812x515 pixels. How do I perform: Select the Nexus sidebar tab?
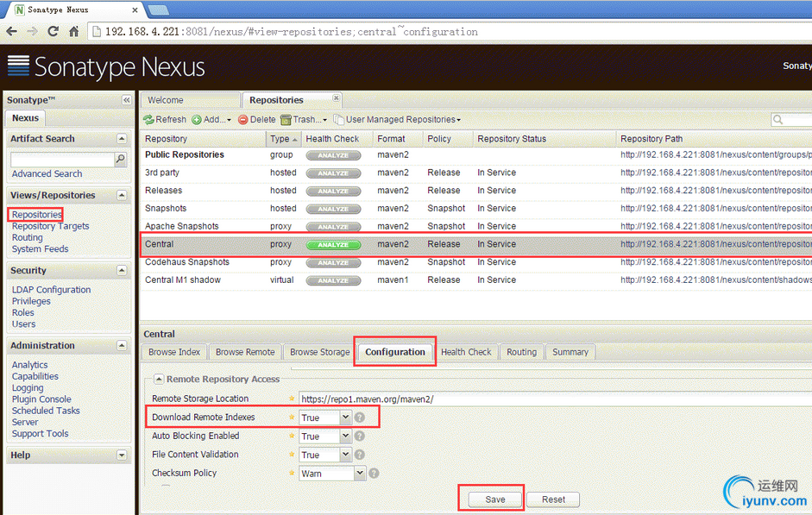click(x=25, y=118)
